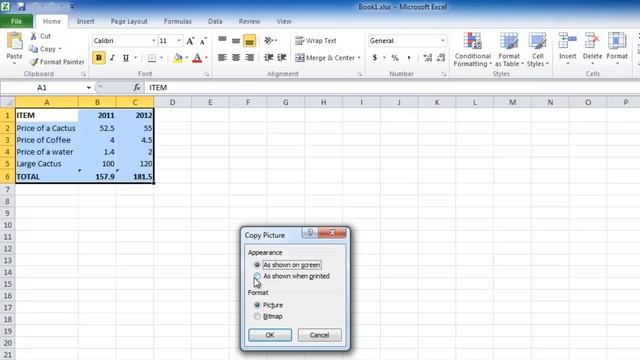Click Align Text Right icon

pos(249,58)
